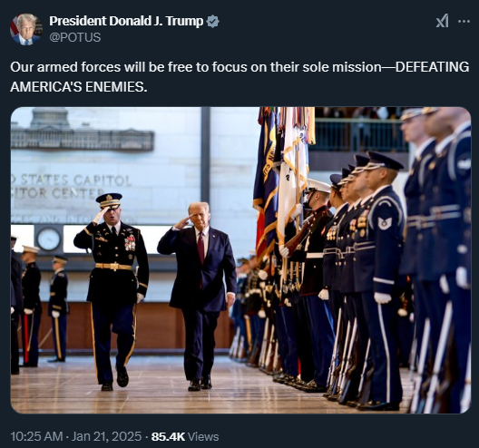Viewport: 479px width, 448px height.
Task: Click the Views label beside 85.4K
Action: pos(203,436)
